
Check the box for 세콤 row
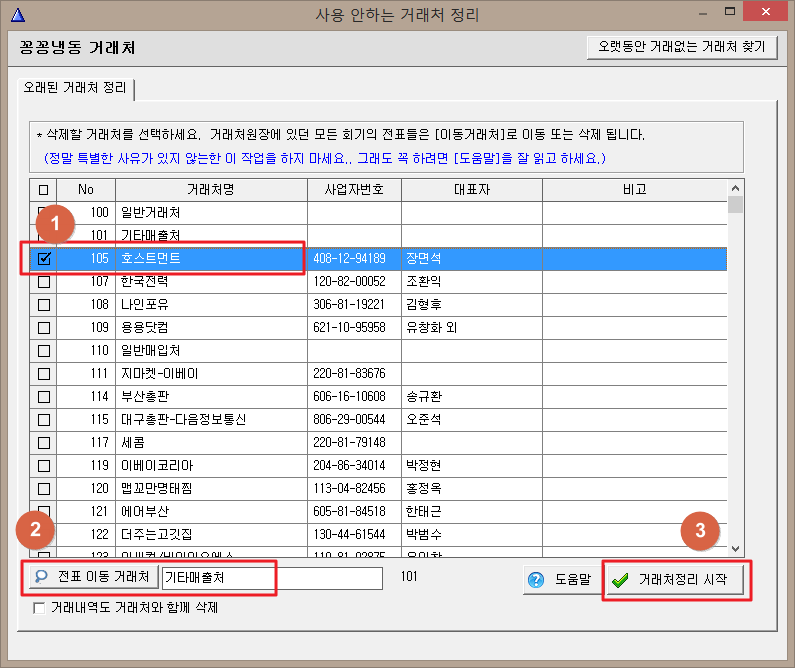44,443
